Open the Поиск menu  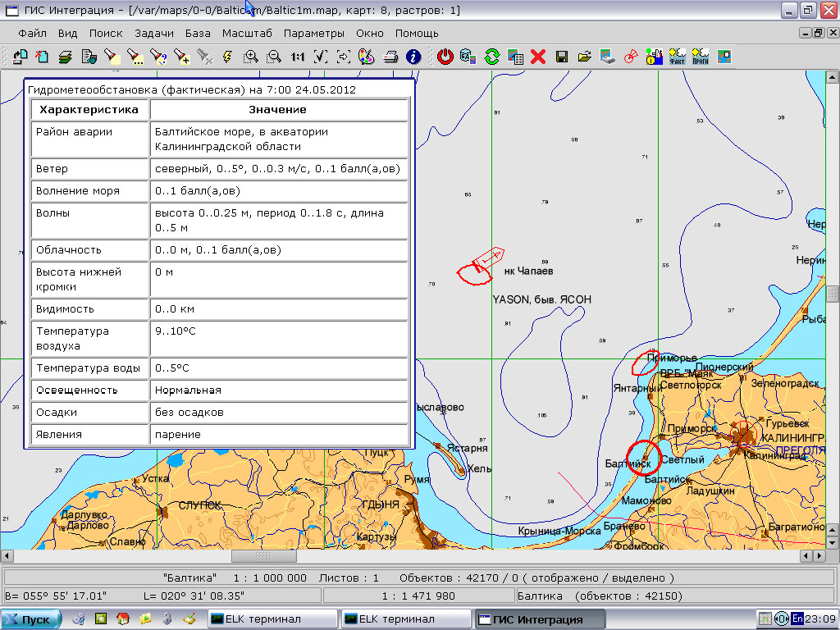click(106, 33)
